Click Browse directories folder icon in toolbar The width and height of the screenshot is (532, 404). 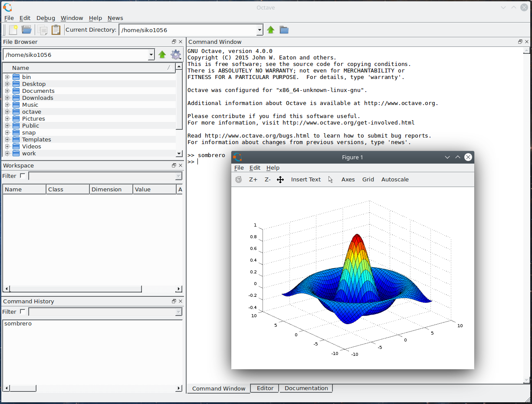[284, 30]
